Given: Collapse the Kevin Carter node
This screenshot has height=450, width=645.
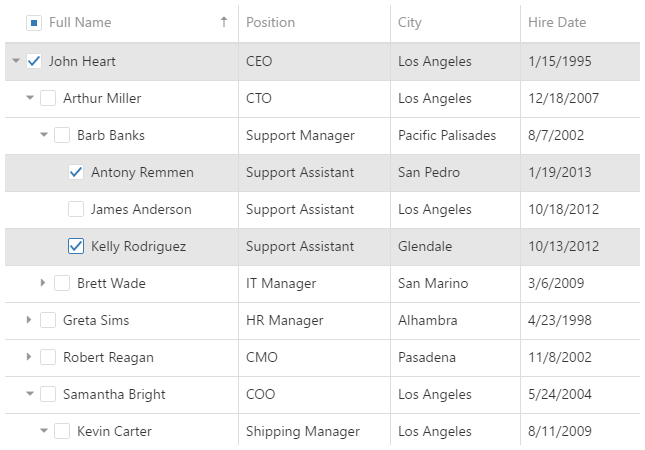Looking at the screenshot, I should pos(44,431).
